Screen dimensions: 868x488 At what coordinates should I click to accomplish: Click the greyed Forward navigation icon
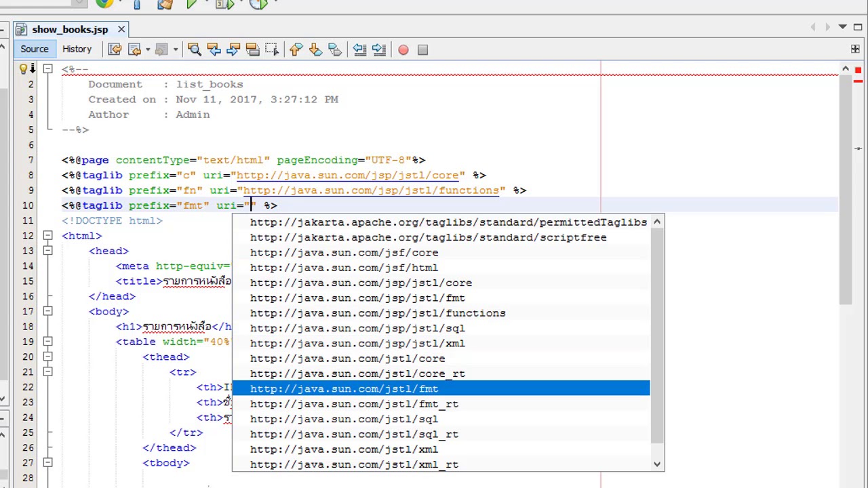click(x=161, y=49)
